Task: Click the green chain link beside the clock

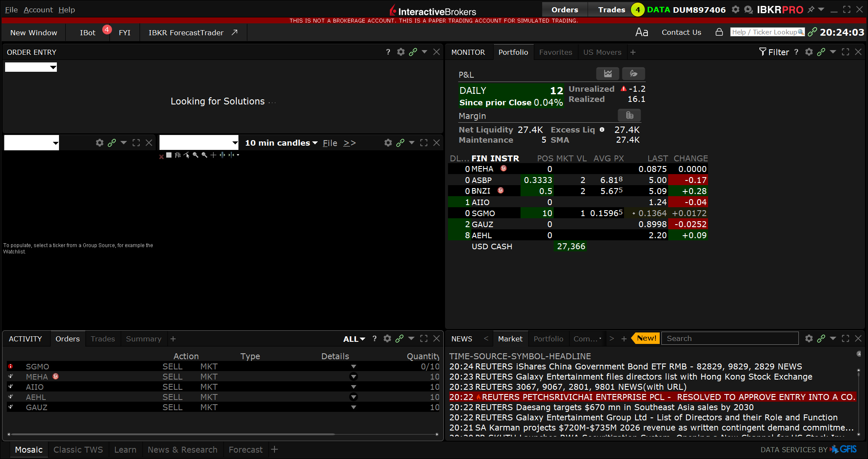Action: [x=812, y=32]
